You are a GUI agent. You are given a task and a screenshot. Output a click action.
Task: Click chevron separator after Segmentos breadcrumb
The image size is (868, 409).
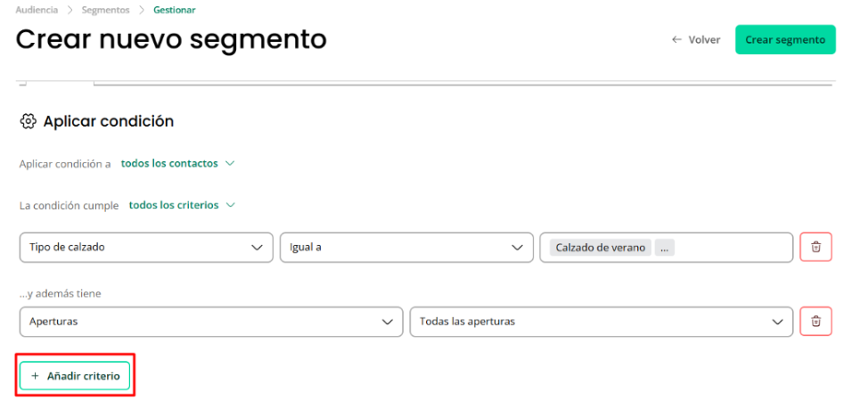[142, 10]
